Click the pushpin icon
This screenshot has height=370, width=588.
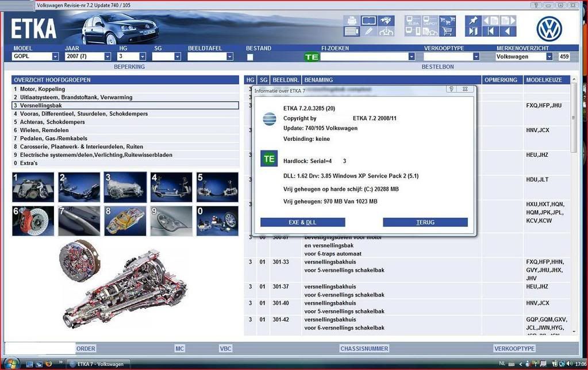[473, 21]
